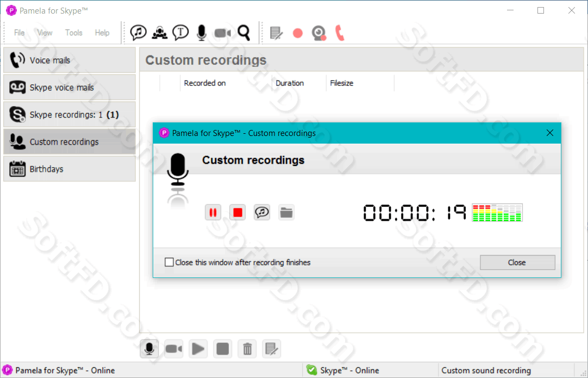The height and width of the screenshot is (378, 588).
Task: Open Birthdays in sidebar
Action: pyautogui.click(x=70, y=169)
